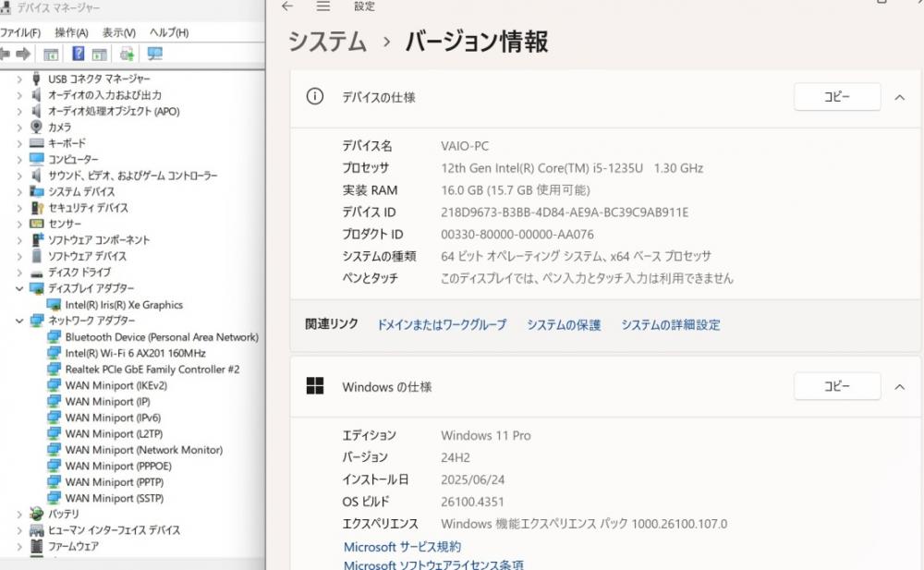This screenshot has height=570, width=924.
Task: Click the Scan for hardware changes monitor icon
Action: (x=154, y=55)
